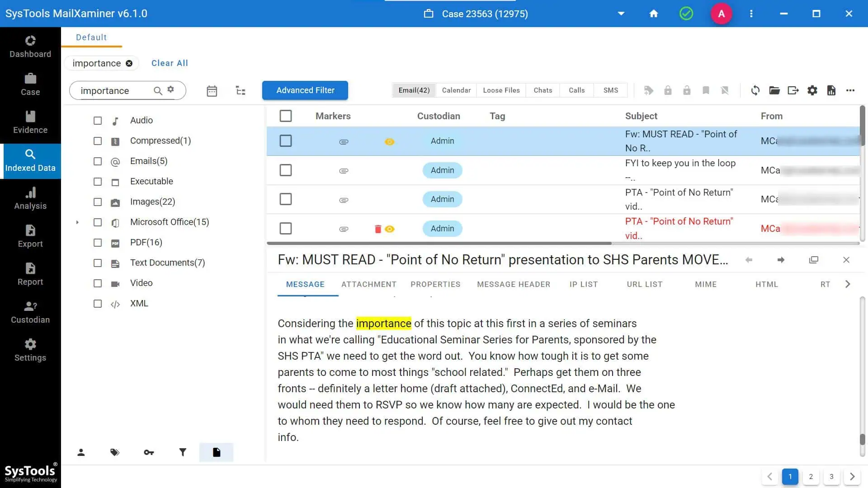Go to results page 2
This screenshot has height=488, width=868.
pos(811,477)
